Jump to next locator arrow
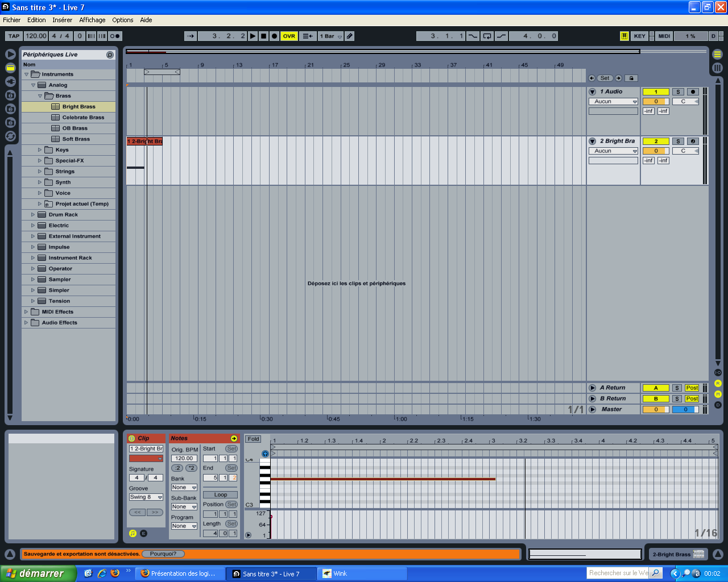The height and width of the screenshot is (582, 728). point(618,78)
